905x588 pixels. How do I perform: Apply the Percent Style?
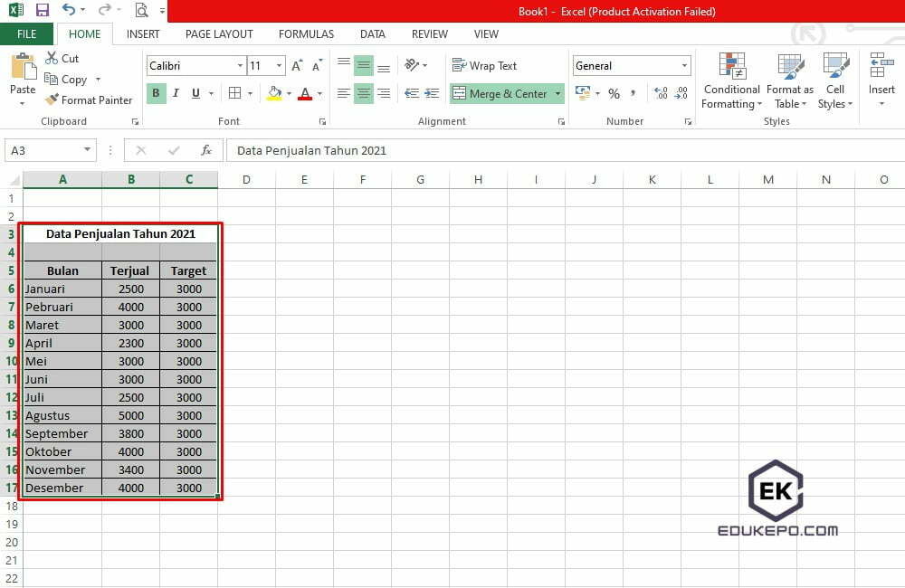[x=613, y=93]
